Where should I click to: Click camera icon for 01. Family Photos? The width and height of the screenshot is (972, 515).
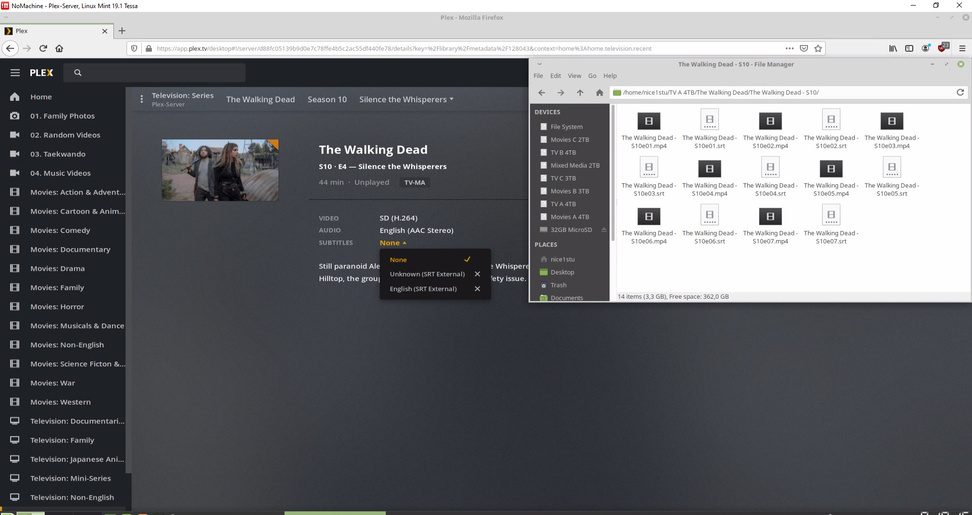click(15, 116)
